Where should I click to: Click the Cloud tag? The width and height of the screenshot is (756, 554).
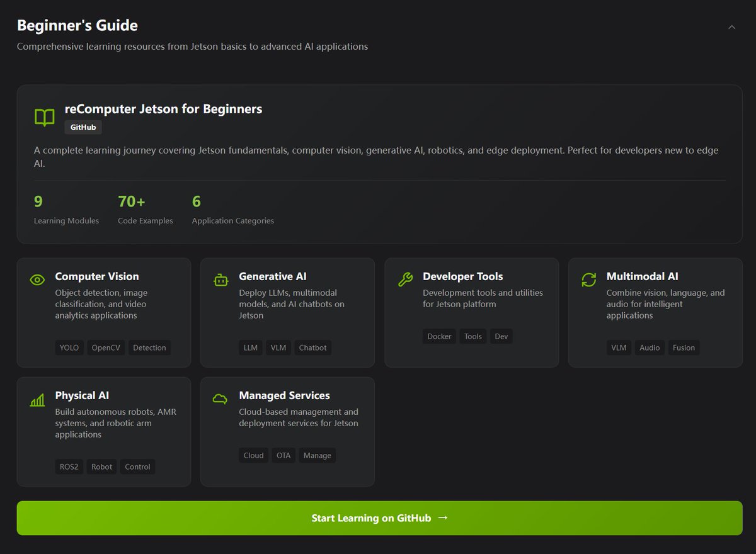point(253,455)
